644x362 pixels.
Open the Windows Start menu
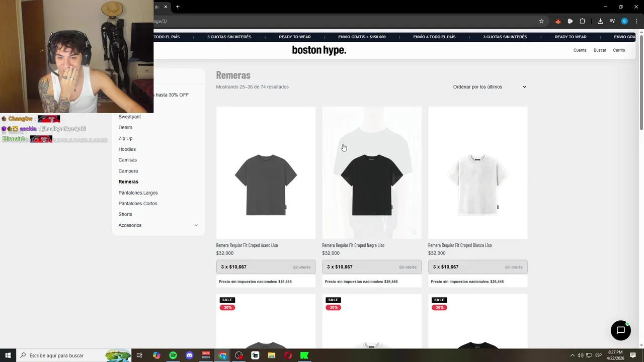(8, 355)
